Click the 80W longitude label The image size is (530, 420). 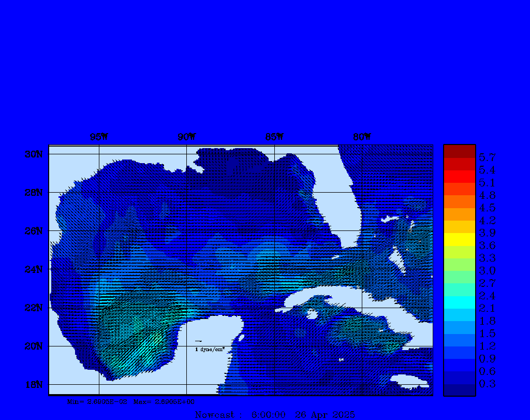pos(362,137)
